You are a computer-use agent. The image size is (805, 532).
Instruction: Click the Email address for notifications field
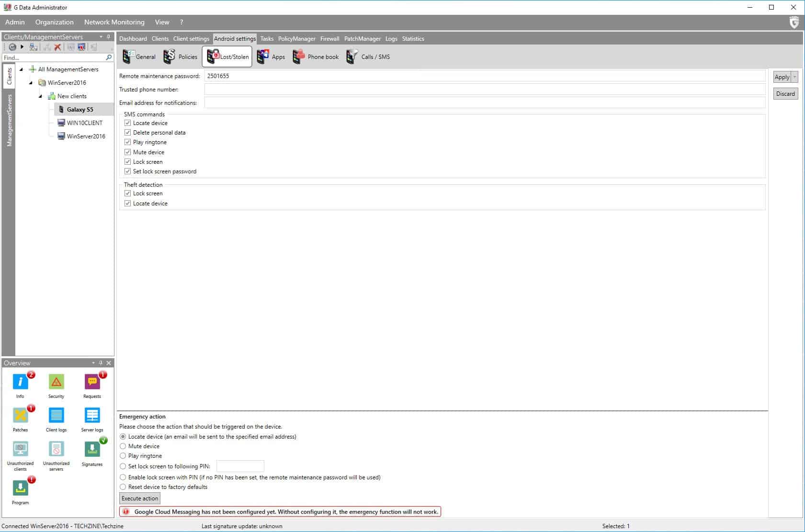coord(485,103)
